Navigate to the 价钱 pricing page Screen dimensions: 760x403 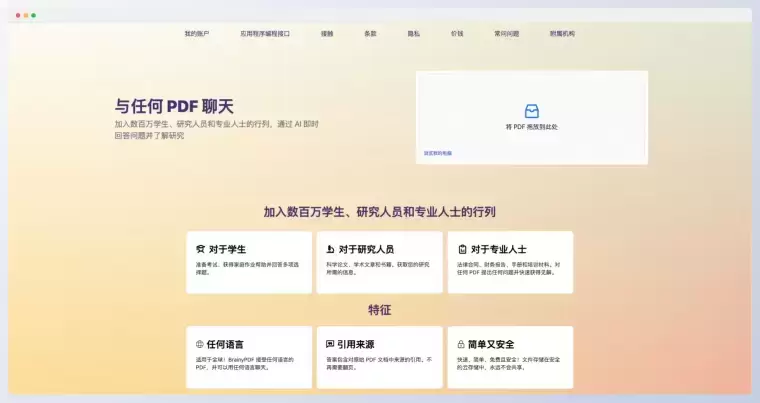tap(457, 33)
